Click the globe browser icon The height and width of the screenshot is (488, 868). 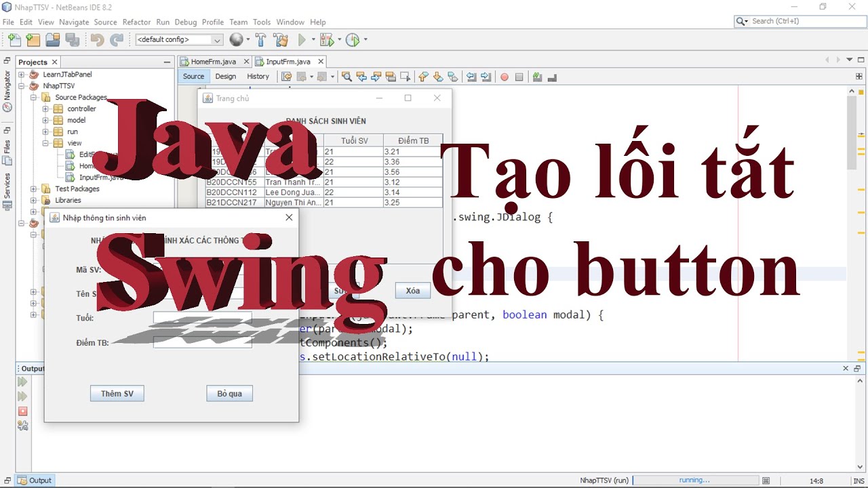tap(236, 40)
